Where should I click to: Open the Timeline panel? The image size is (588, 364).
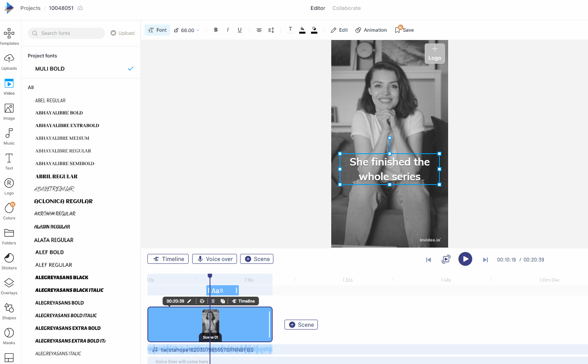point(168,259)
